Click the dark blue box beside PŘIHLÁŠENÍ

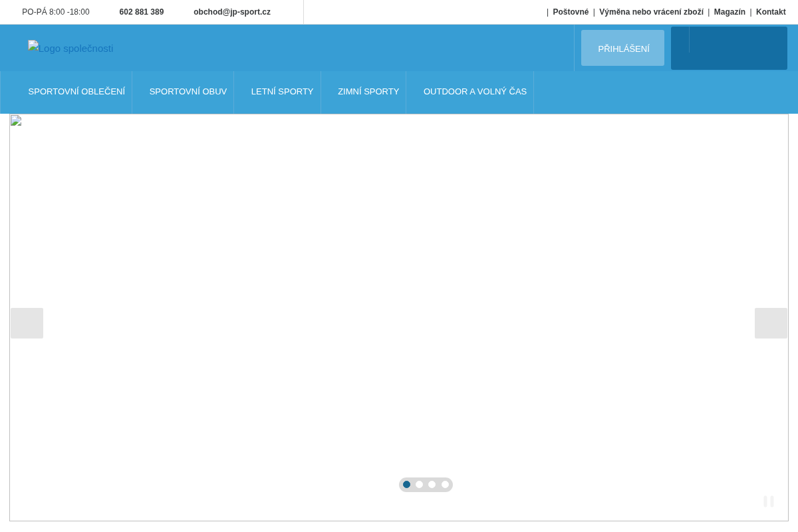(729, 48)
